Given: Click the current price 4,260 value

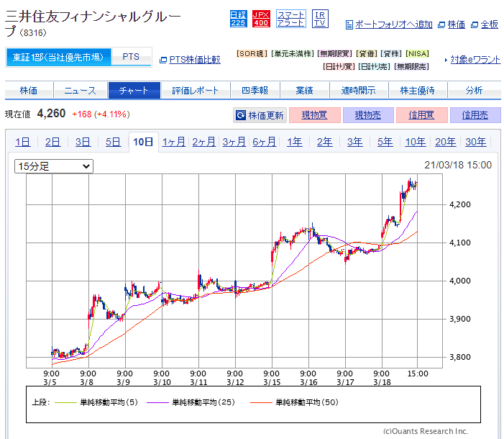Looking at the screenshot, I should point(52,114).
